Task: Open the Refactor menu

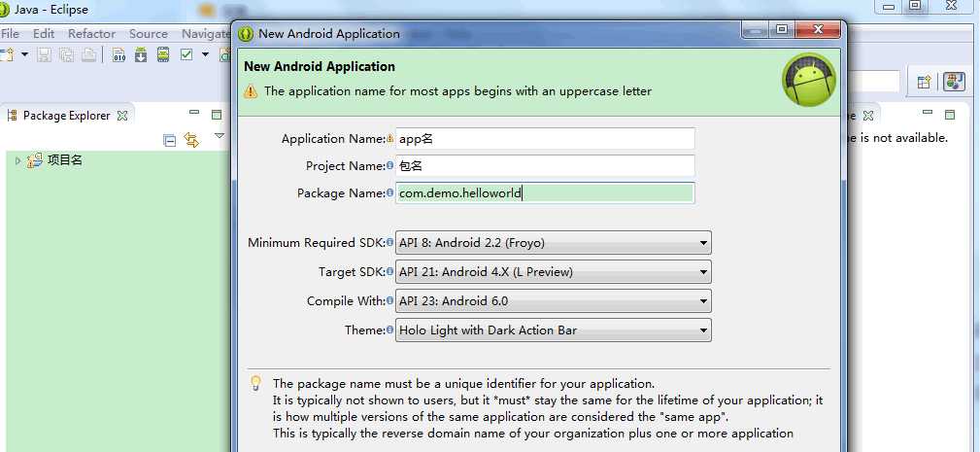Action: (92, 34)
